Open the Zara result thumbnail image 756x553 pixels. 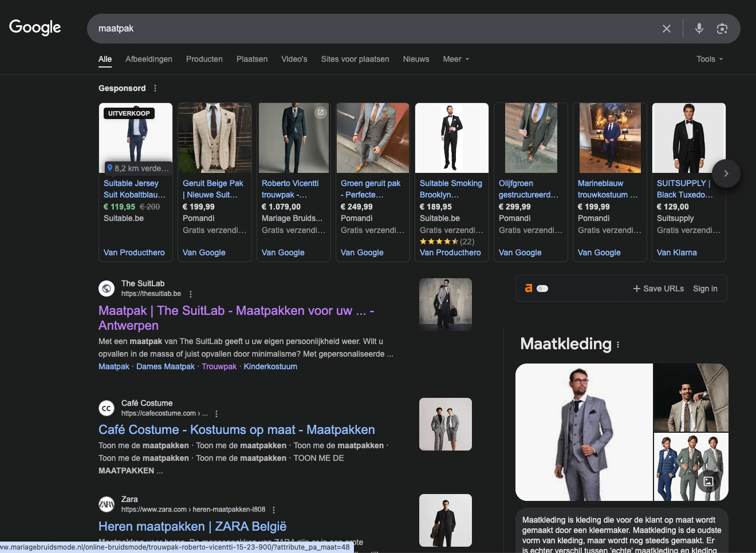(446, 520)
